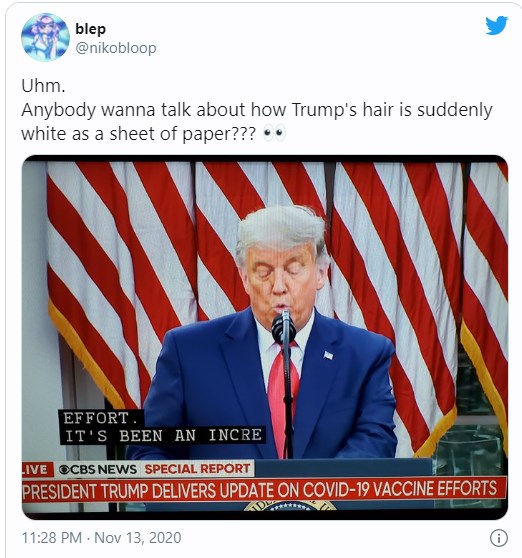Open the tweet info circle icon
The height and width of the screenshot is (558, 522).
[x=499, y=538]
